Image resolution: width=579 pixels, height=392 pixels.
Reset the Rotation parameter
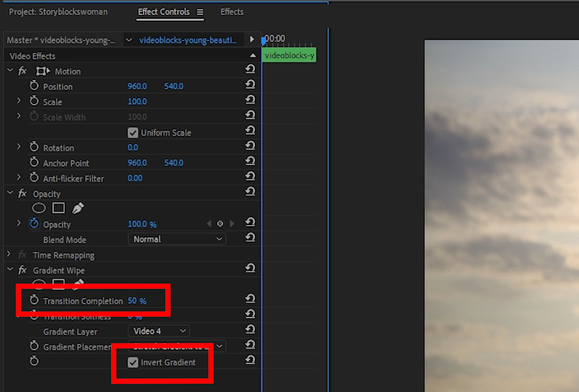250,146
